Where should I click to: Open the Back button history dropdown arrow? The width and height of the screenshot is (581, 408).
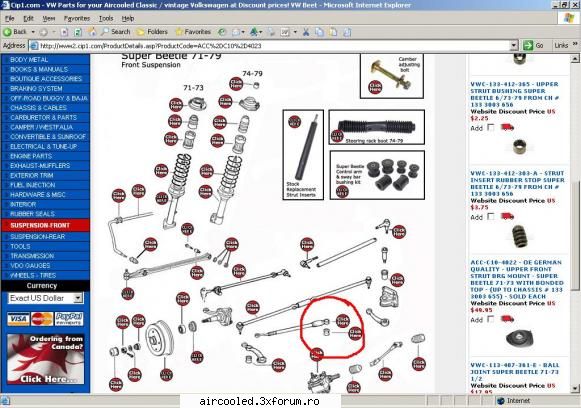coord(33,32)
